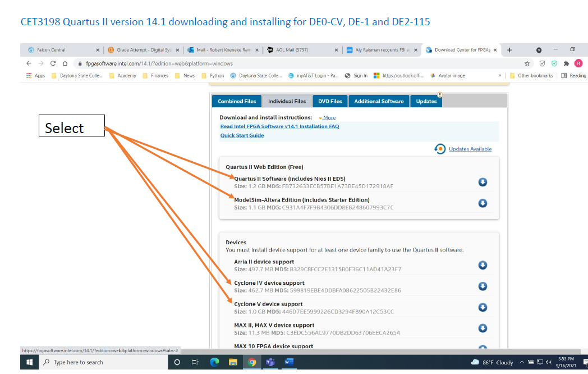
Task: Open Microsoft Teams from taskbar
Action: click(270, 362)
